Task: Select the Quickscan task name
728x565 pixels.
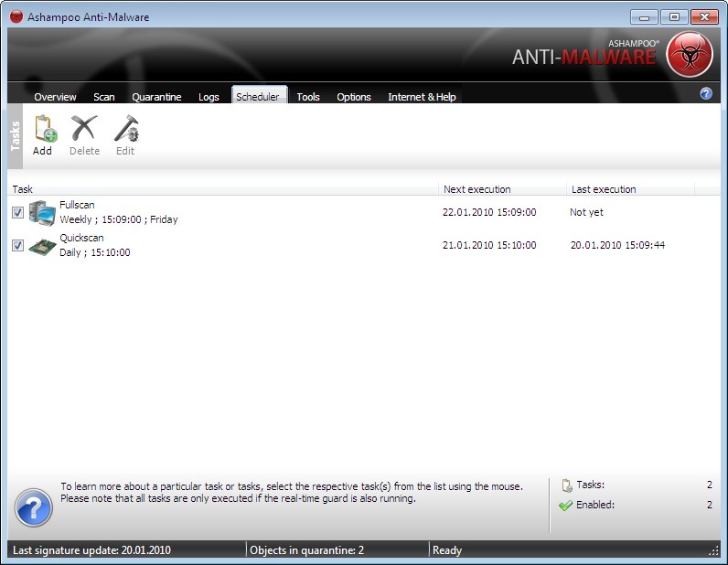Action: coord(81,238)
